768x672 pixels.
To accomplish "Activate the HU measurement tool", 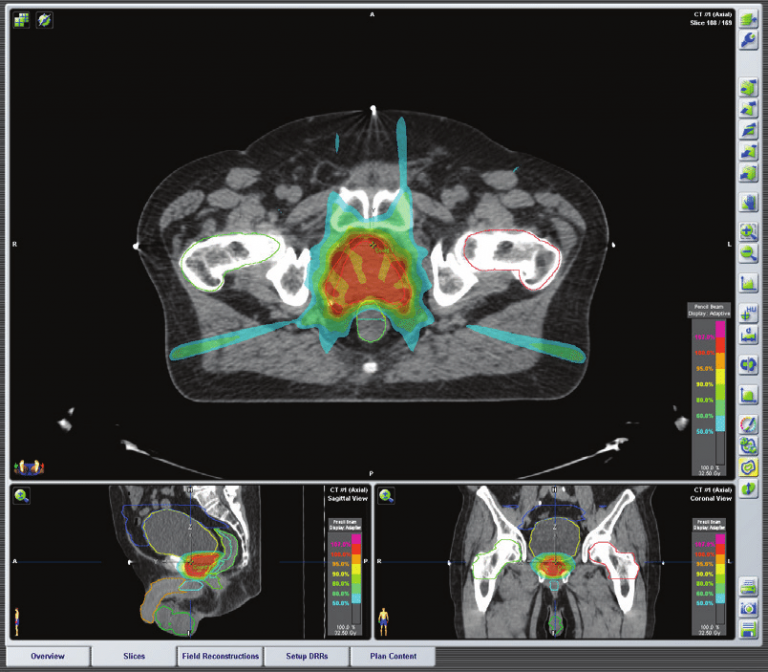I will (748, 313).
